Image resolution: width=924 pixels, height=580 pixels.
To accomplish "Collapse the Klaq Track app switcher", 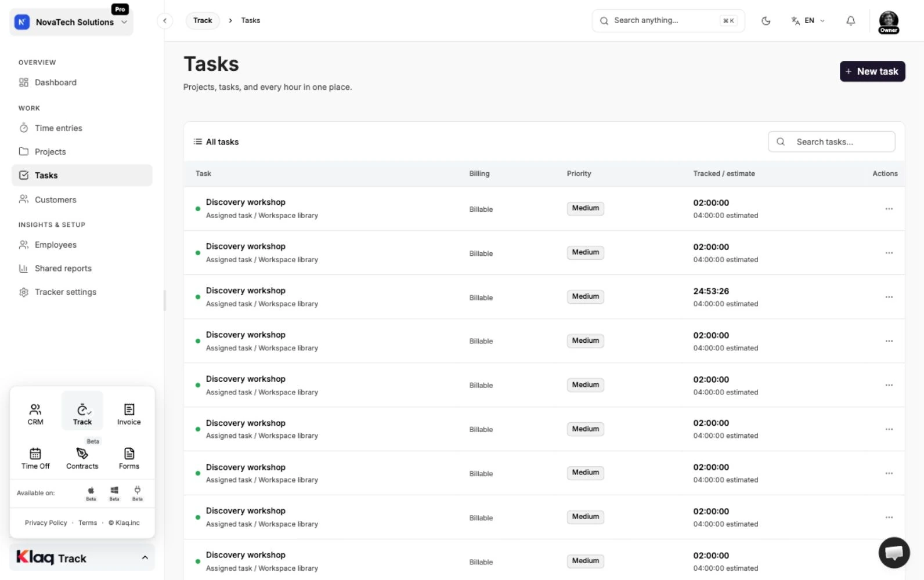I will point(82,558).
